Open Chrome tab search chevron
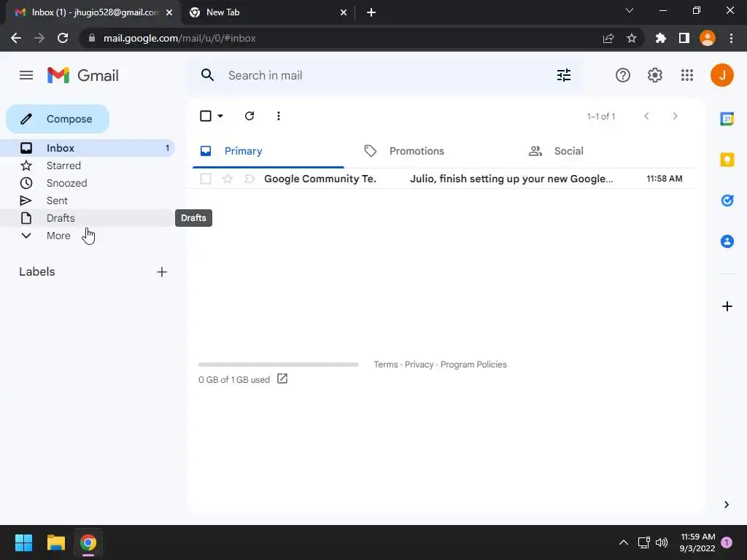 (630, 10)
